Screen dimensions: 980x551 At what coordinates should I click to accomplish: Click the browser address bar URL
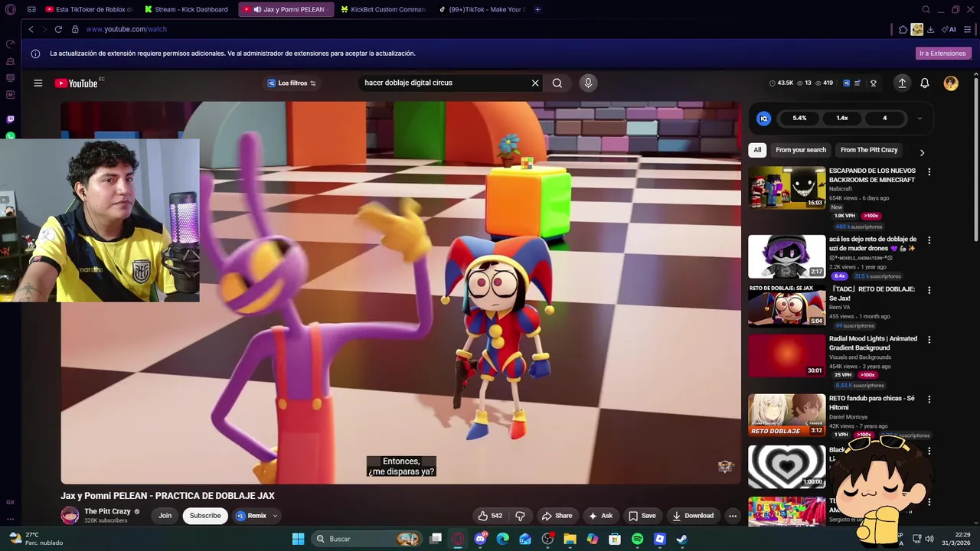tap(126, 29)
